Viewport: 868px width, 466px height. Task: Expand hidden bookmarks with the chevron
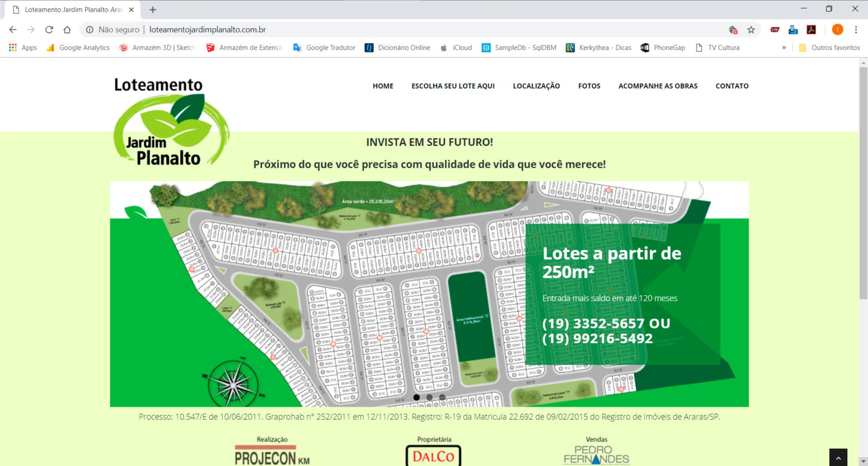pos(784,48)
